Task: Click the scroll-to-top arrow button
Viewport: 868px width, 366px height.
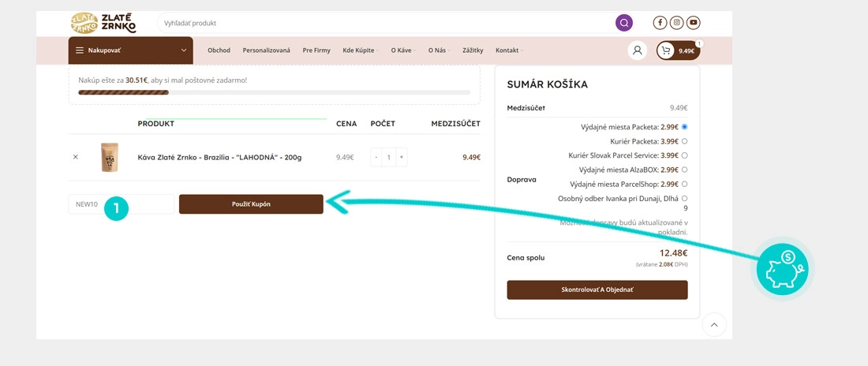Action: [714, 325]
